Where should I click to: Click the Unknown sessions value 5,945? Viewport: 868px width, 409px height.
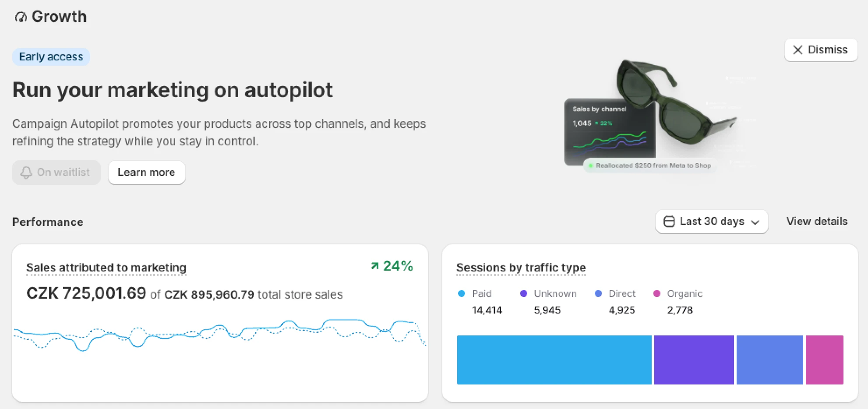pos(547,310)
